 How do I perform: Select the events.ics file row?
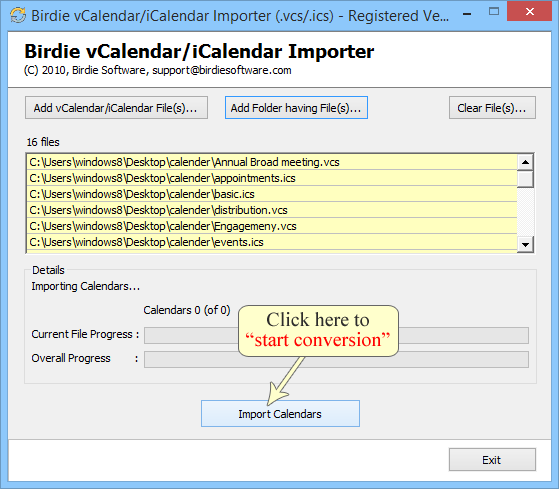tap(272, 242)
